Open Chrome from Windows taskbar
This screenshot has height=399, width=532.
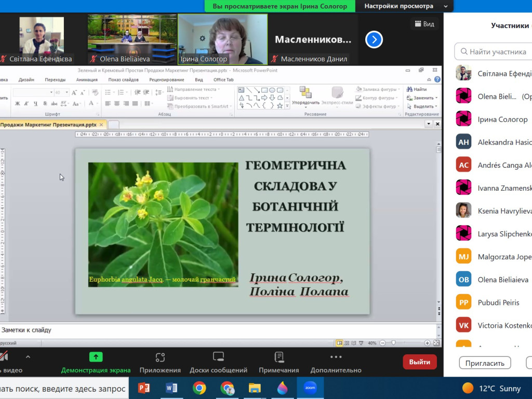tap(199, 388)
